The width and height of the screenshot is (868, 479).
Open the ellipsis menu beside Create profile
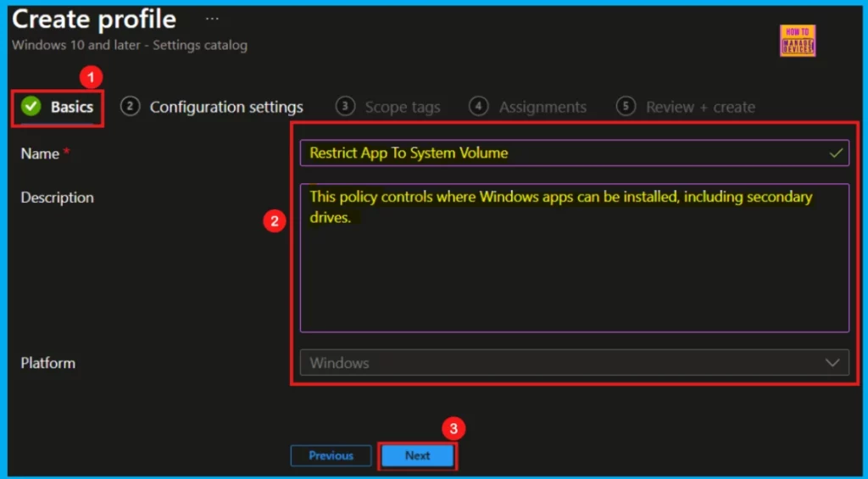click(212, 19)
